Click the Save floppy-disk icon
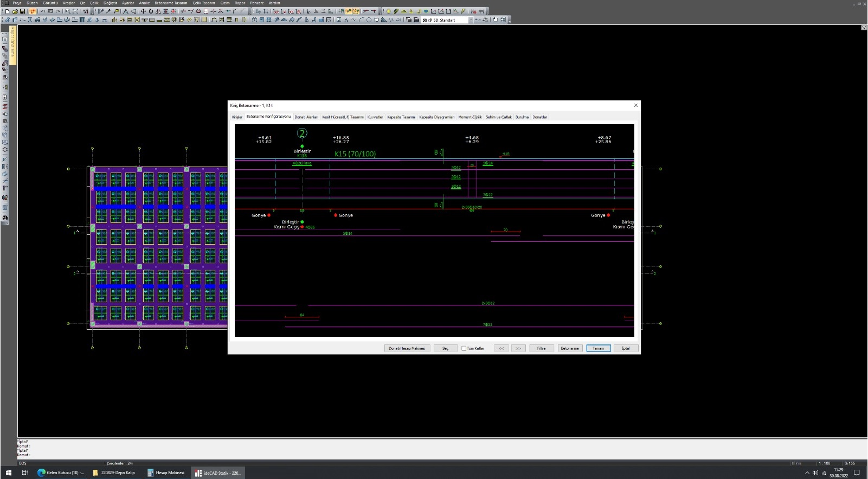Image resolution: width=868 pixels, height=479 pixels. (x=22, y=11)
